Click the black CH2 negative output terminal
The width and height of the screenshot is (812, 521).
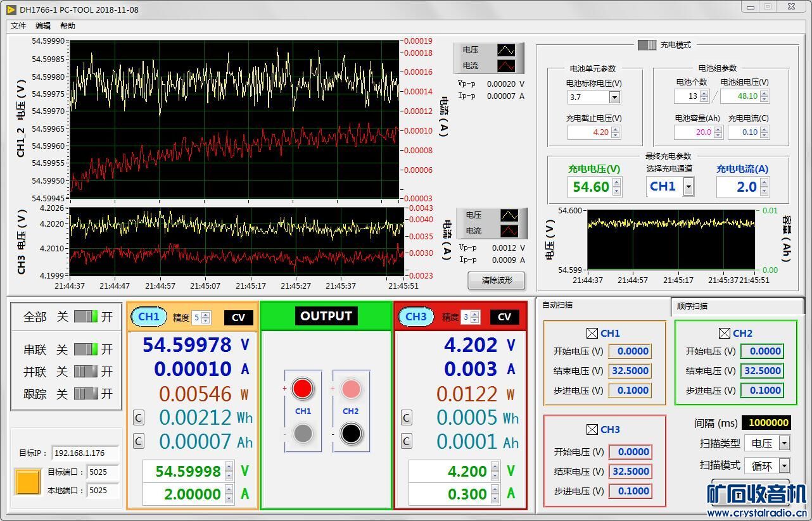point(351,434)
